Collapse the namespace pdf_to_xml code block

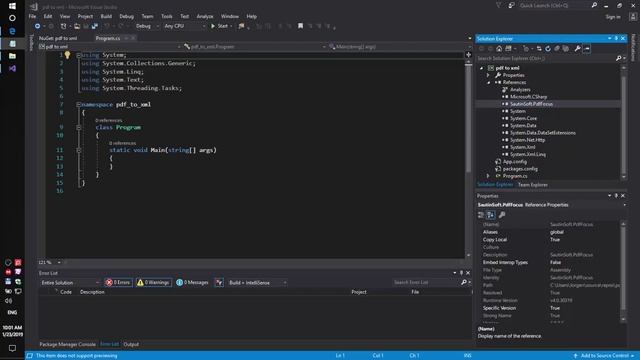coord(78,104)
